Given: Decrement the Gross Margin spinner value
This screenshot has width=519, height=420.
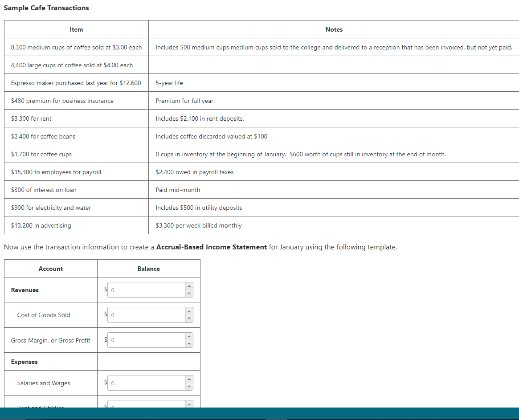Looking at the screenshot, I should click(188, 343).
